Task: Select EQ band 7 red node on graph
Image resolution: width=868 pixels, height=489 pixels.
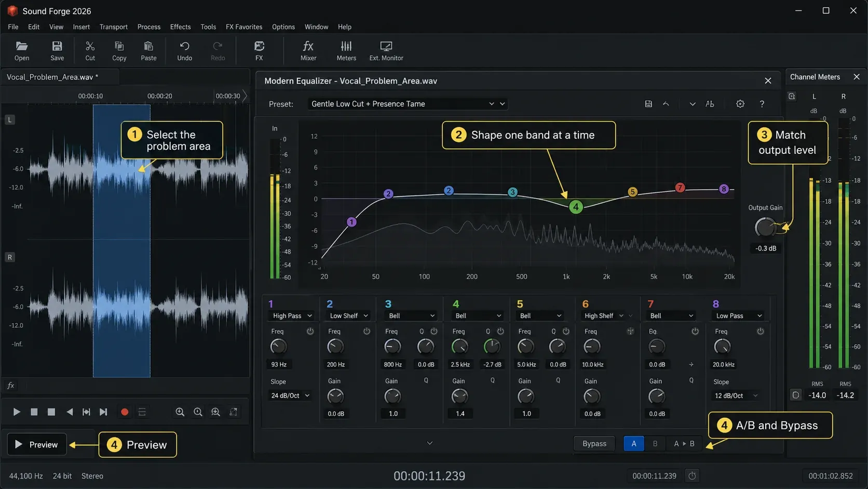Action: click(680, 188)
